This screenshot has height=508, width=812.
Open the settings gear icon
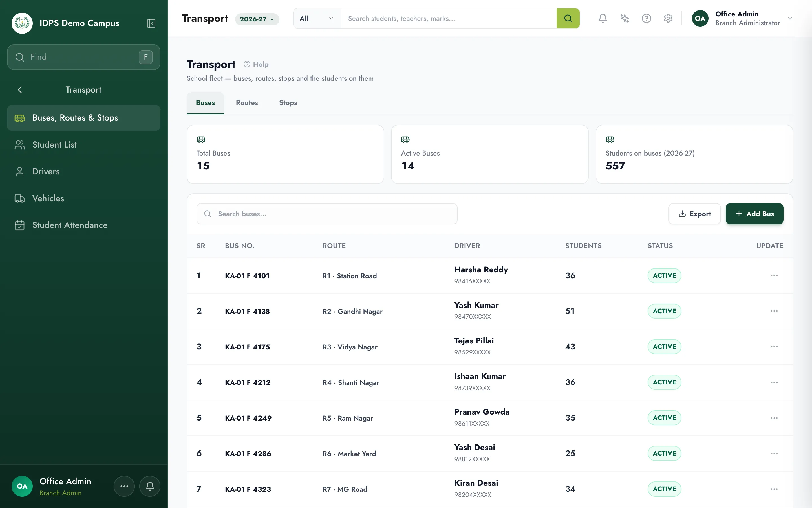668,18
